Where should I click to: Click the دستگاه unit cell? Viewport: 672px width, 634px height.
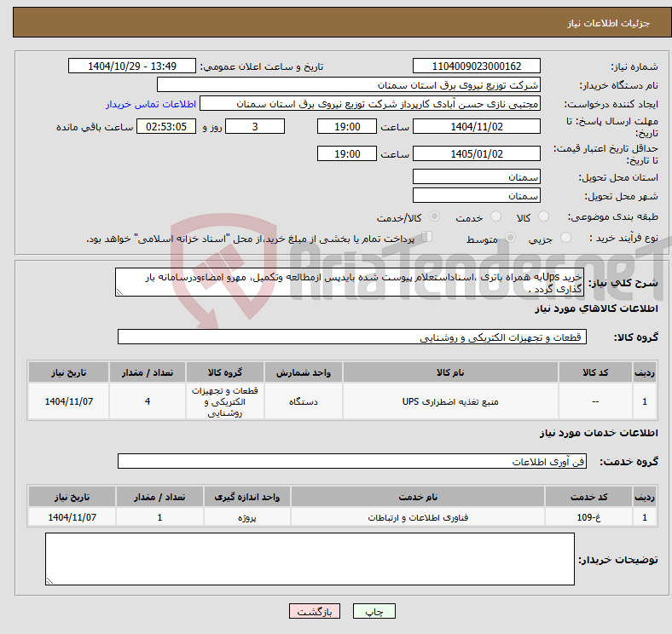[x=304, y=401]
